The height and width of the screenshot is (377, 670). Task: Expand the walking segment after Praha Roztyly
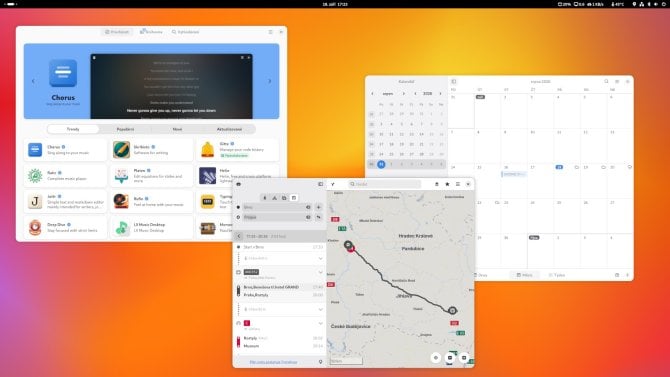tap(320, 309)
